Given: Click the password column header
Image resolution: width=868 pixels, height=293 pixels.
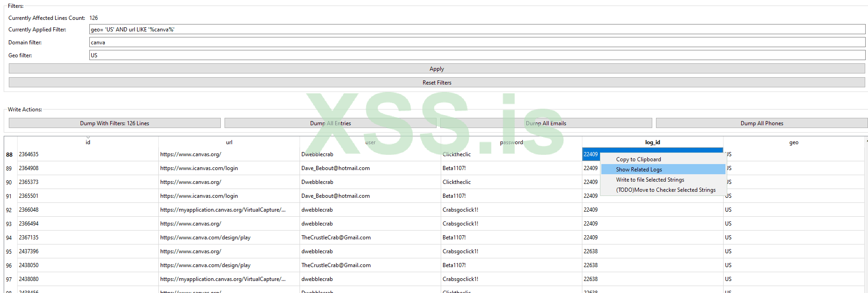Looking at the screenshot, I should (512, 142).
